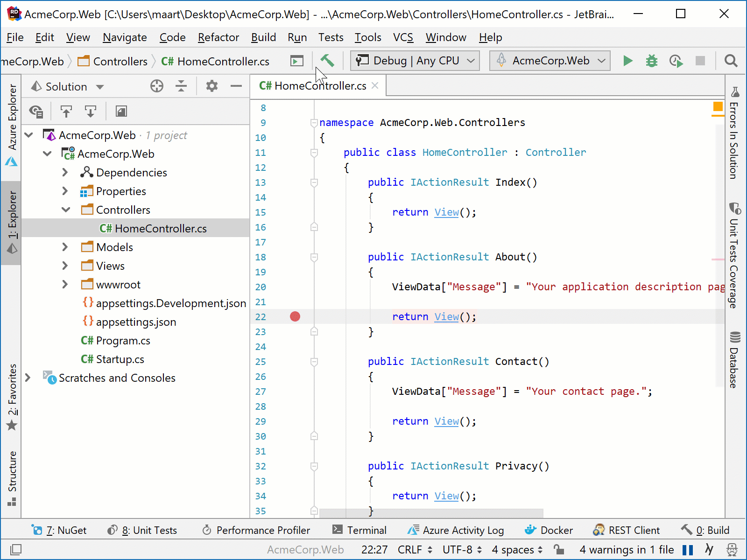Build the solution using the hammer icon

tap(327, 60)
